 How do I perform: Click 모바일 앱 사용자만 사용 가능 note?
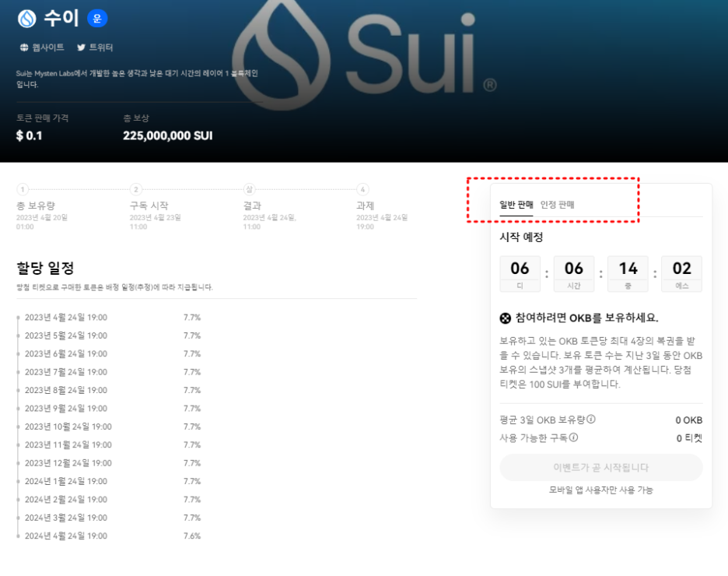point(600,490)
